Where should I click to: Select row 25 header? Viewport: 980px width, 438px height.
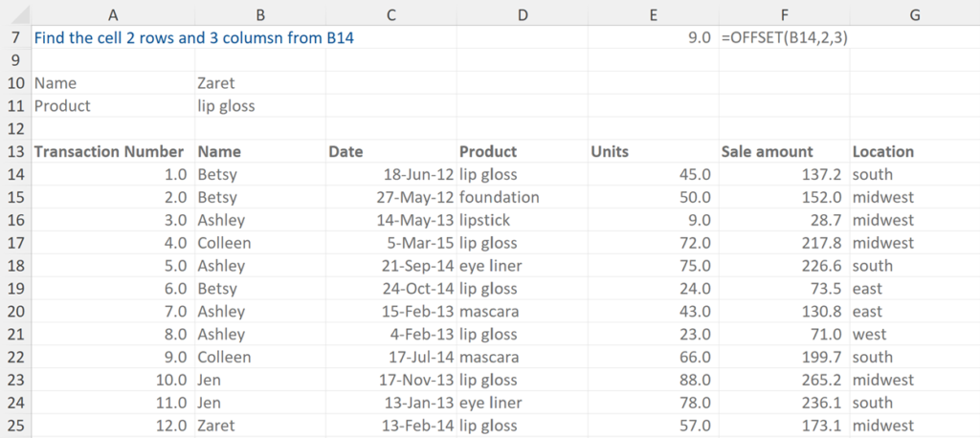(x=15, y=426)
